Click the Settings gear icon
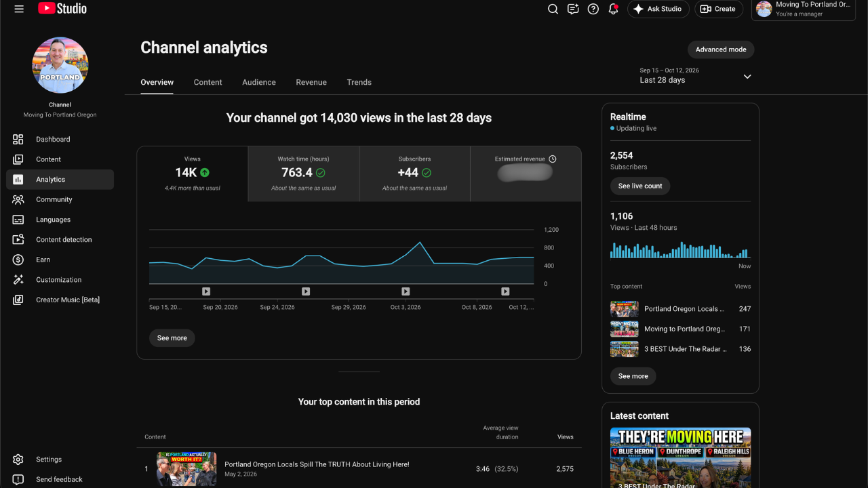Viewport: 868px width, 488px height. 18,460
